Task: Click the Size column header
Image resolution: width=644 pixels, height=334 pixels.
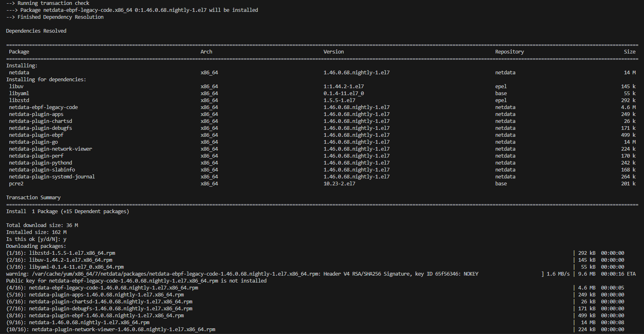Action: point(629,52)
